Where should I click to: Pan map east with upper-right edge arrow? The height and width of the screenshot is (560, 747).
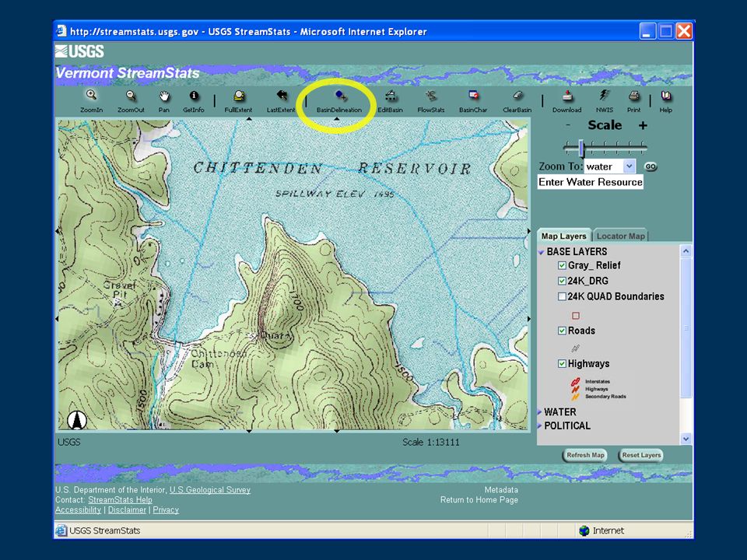(529, 231)
